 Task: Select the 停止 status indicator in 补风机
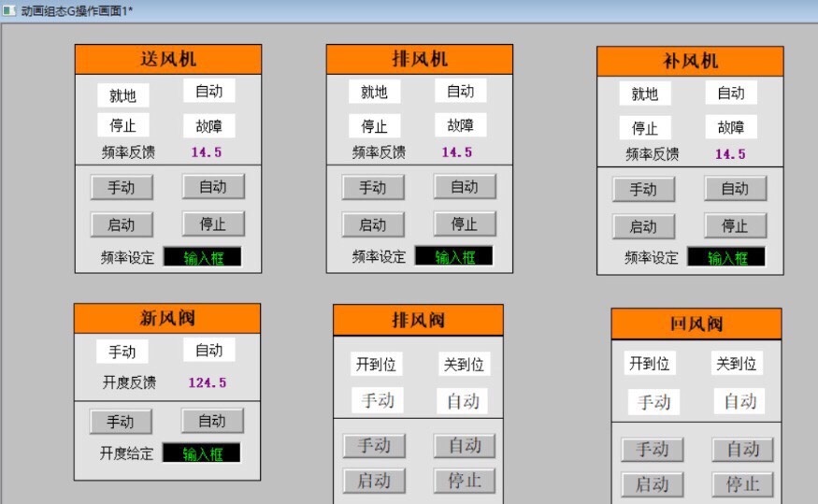coord(645,128)
